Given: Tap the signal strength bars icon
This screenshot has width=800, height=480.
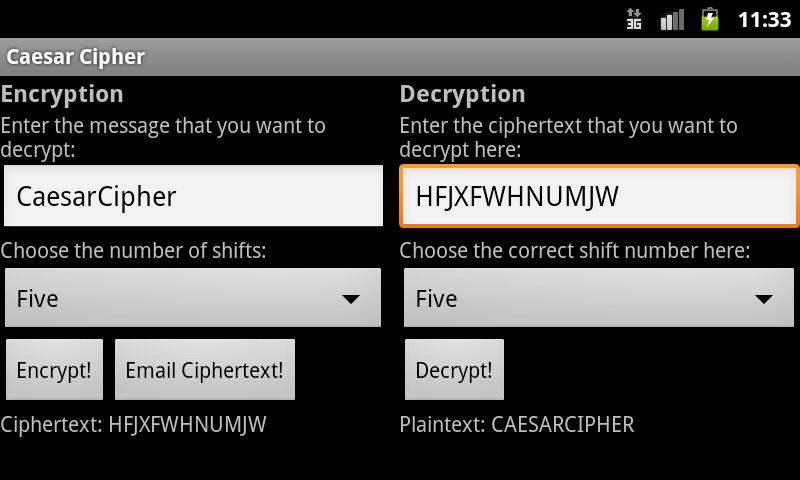Looking at the screenshot, I should pyautogui.click(x=672, y=20).
